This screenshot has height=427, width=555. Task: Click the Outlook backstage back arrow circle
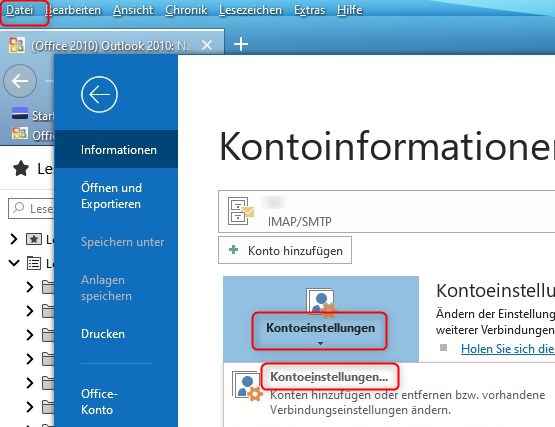point(99,95)
